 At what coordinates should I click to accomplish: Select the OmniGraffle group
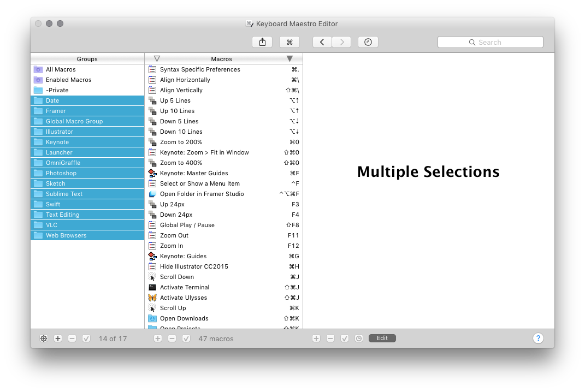click(x=87, y=163)
